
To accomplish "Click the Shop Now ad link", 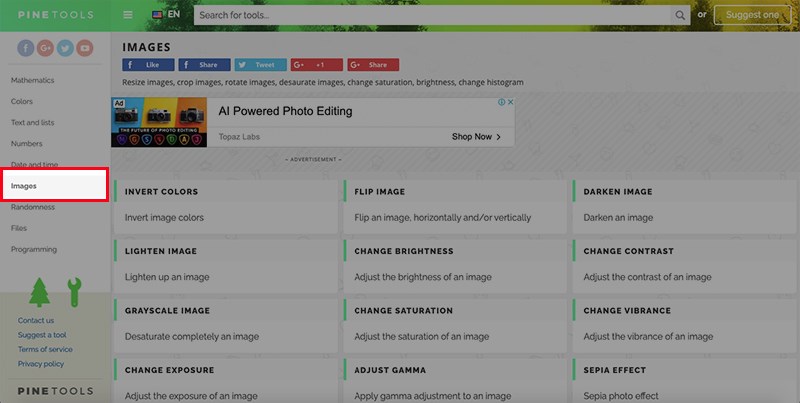I will (x=476, y=137).
